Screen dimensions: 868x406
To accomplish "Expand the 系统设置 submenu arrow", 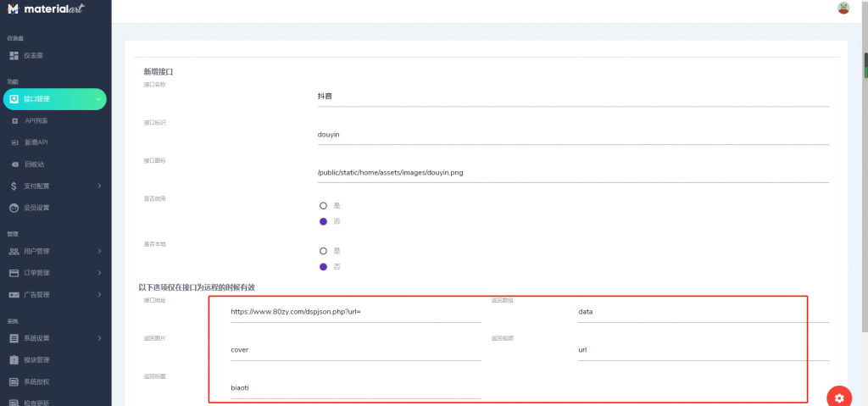I will (100, 338).
